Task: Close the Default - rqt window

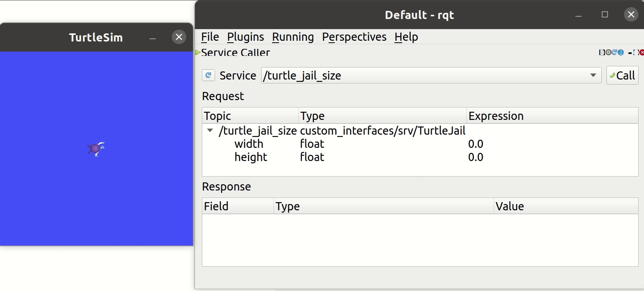Action: pyautogui.click(x=631, y=14)
